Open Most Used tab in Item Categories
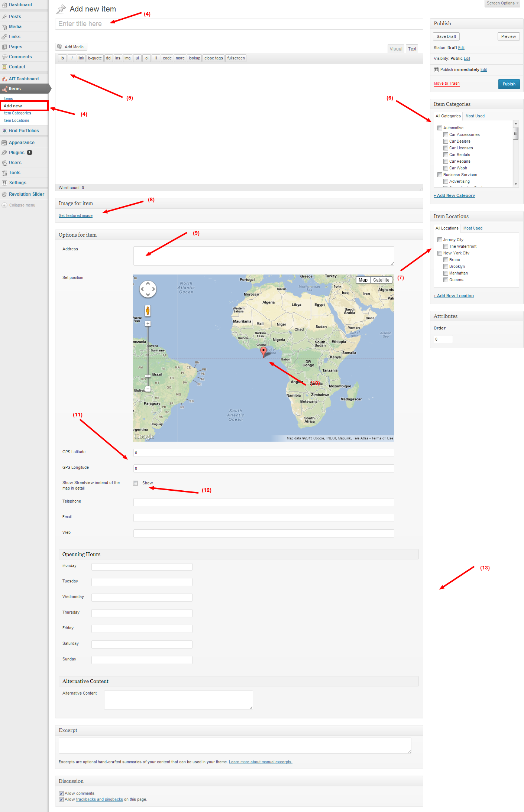 click(475, 116)
